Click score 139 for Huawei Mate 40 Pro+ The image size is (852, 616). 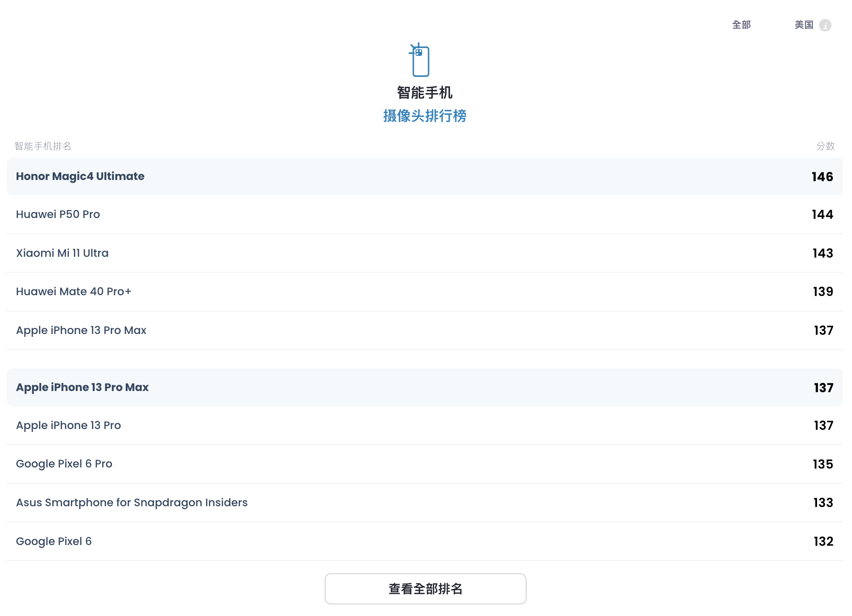(x=823, y=292)
